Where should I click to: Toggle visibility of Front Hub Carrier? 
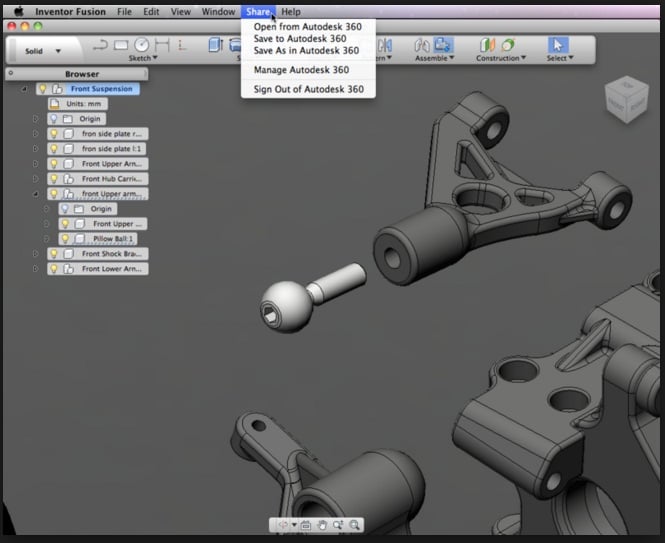[x=54, y=179]
